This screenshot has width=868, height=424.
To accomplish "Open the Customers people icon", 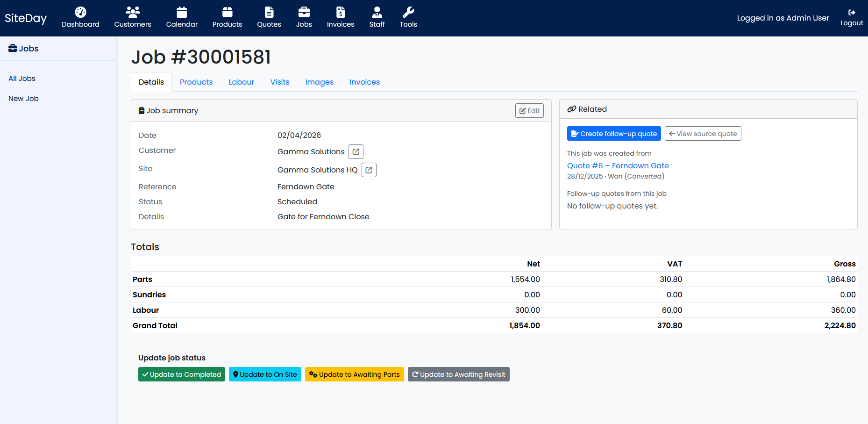I will tap(133, 12).
